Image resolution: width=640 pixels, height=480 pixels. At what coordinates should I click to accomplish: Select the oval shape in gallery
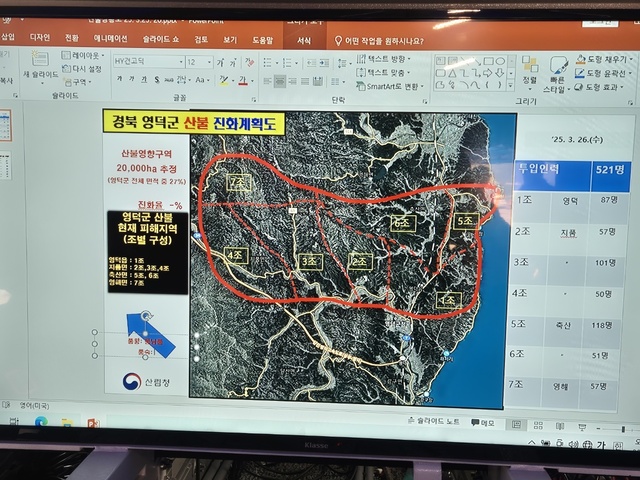click(500, 61)
